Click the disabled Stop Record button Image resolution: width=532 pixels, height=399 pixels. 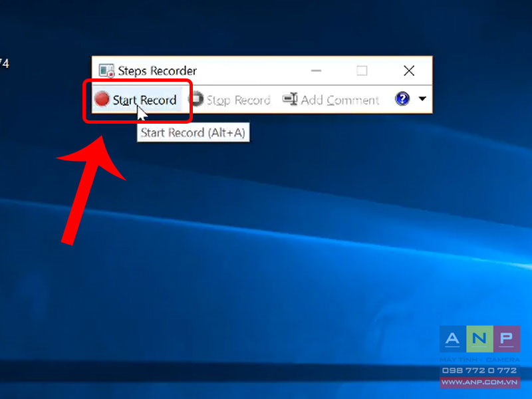(x=229, y=100)
